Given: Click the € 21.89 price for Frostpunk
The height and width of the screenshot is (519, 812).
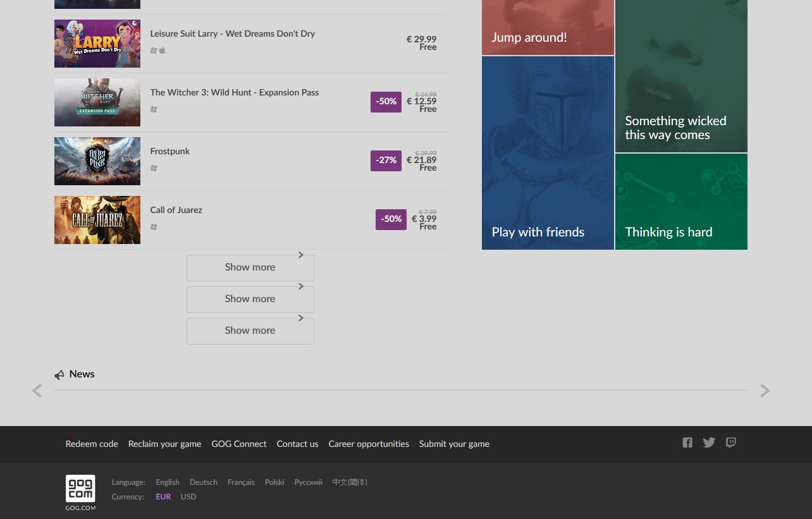Looking at the screenshot, I should [x=421, y=160].
